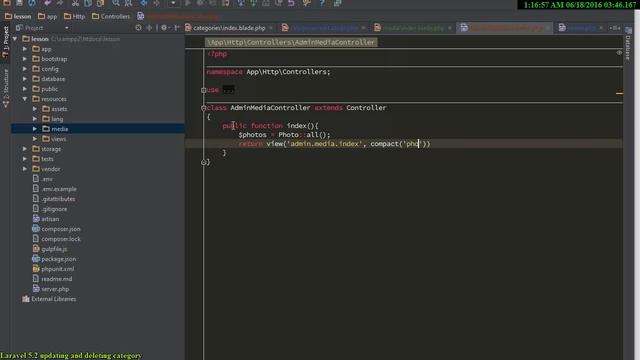
Task: Click the Find magnifier toolbar icon
Action: 116,3
